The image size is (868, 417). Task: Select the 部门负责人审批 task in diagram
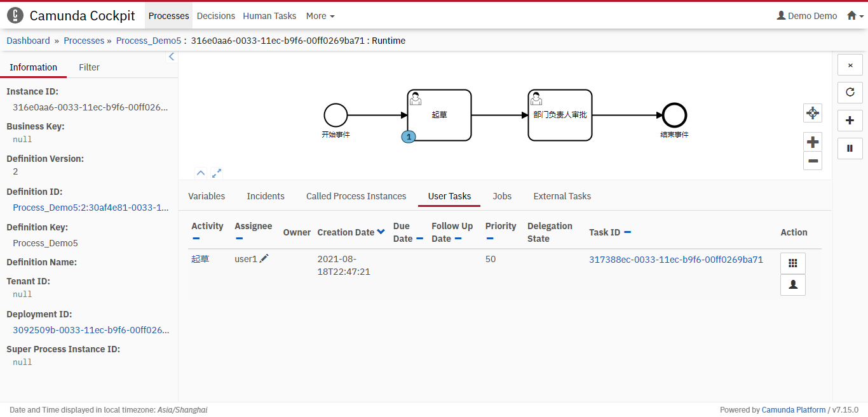click(560, 115)
